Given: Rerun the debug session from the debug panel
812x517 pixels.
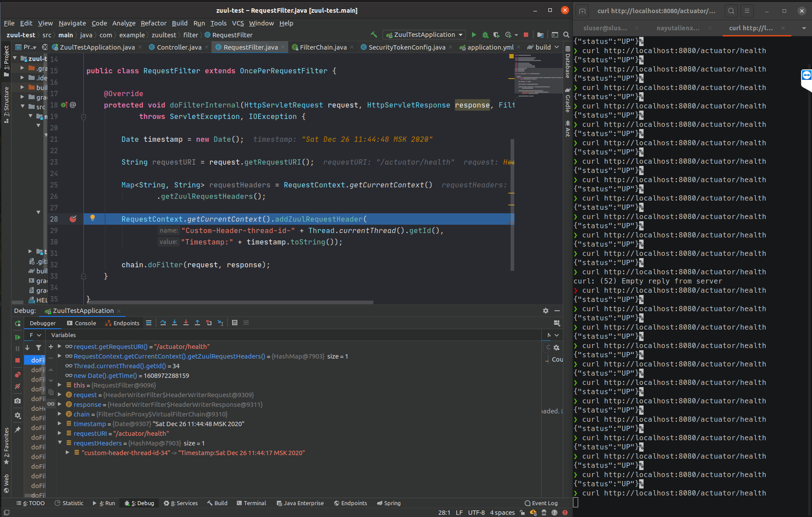Looking at the screenshot, I should (18, 323).
